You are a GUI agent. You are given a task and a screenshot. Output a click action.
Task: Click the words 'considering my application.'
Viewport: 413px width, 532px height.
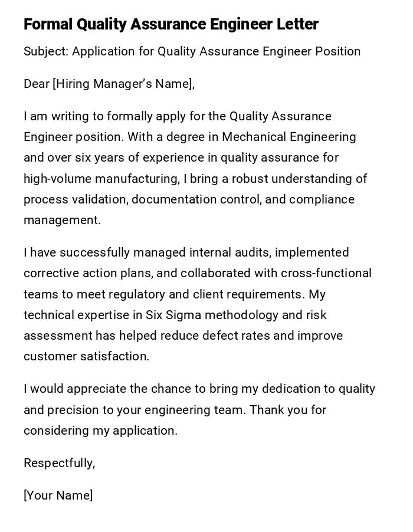click(100, 431)
